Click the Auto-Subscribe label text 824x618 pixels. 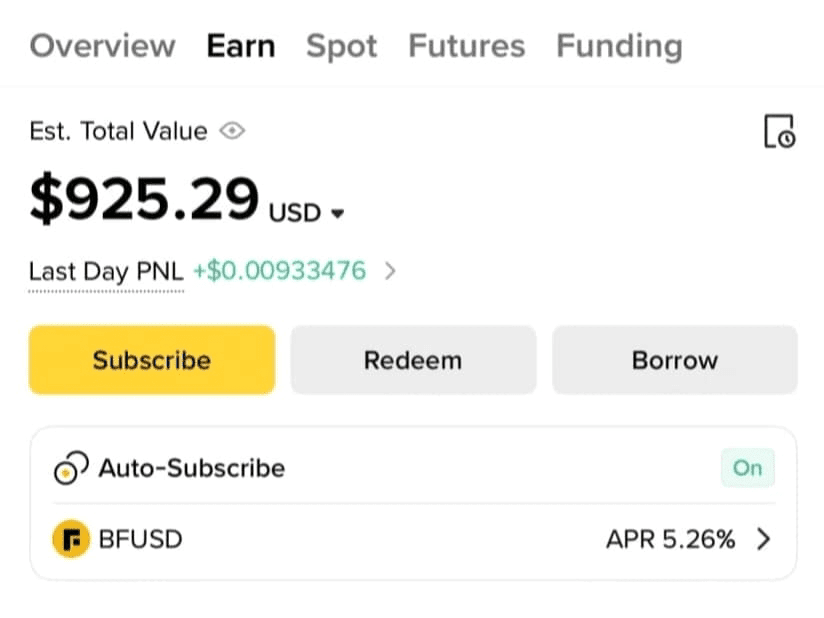pyautogui.click(x=192, y=468)
